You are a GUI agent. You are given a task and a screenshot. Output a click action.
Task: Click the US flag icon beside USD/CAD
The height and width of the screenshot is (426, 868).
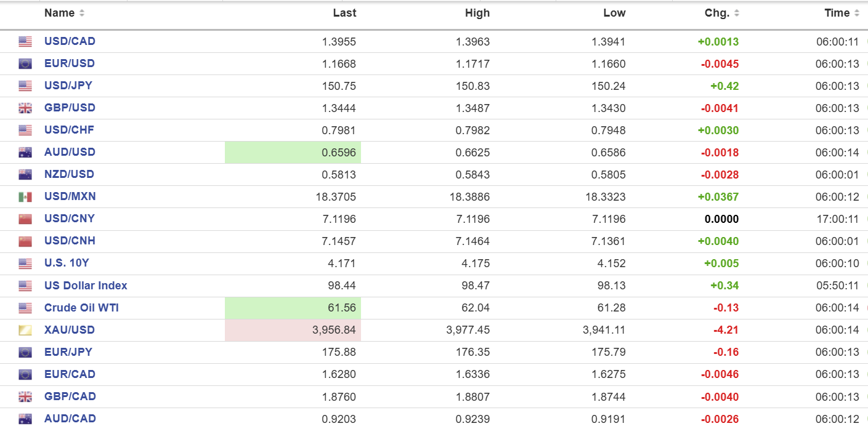point(25,42)
